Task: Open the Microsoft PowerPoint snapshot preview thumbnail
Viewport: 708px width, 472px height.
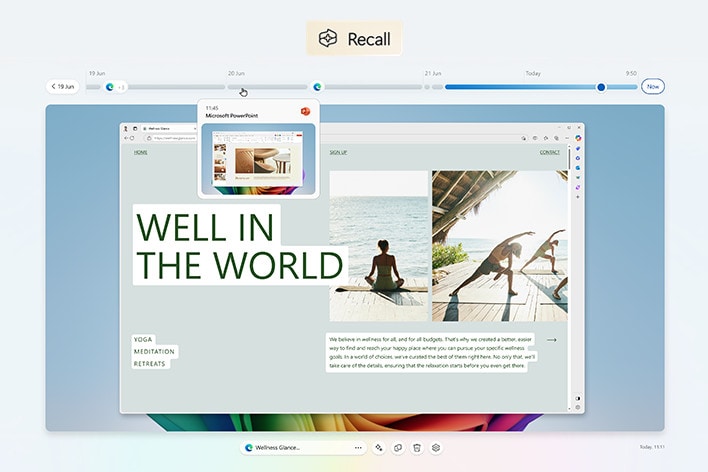Action: [258, 158]
